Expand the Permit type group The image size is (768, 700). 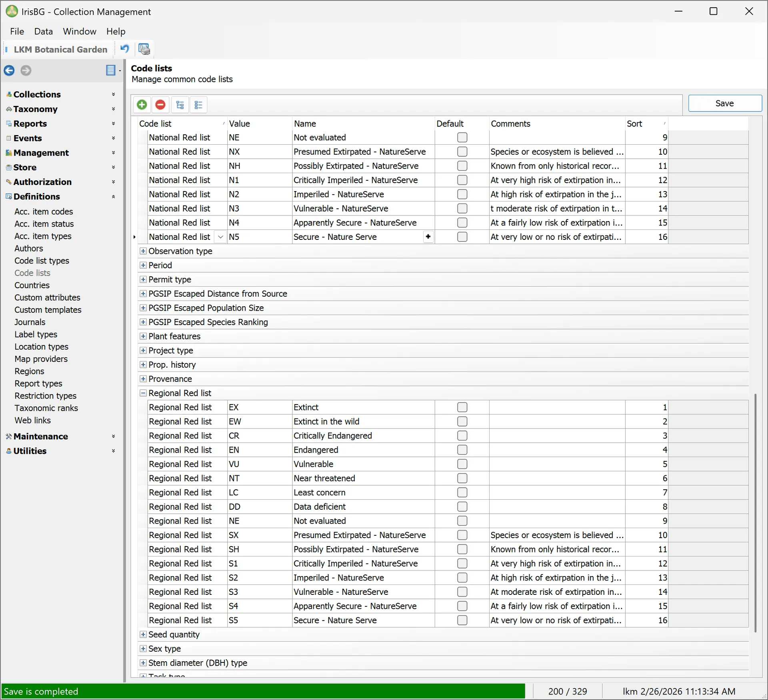(x=143, y=279)
